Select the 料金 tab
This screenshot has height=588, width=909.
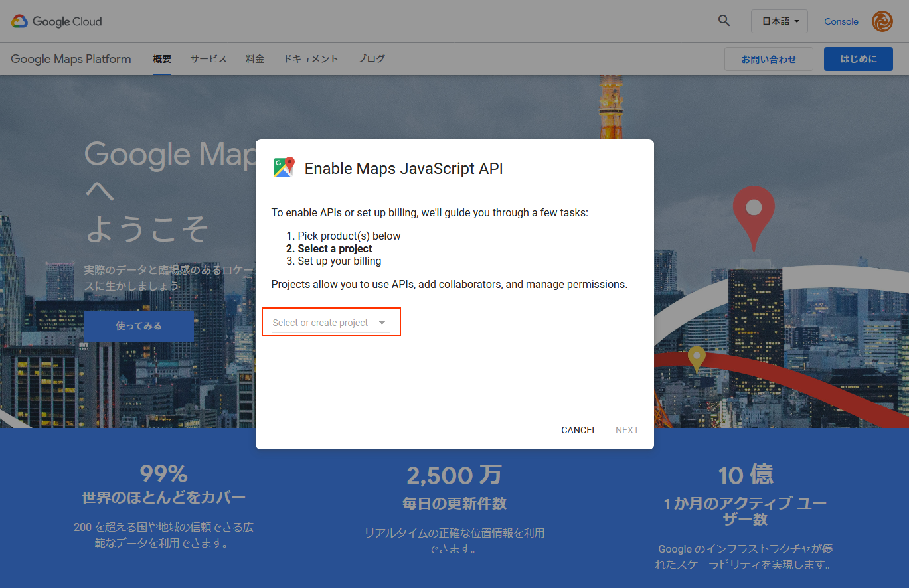click(x=255, y=59)
